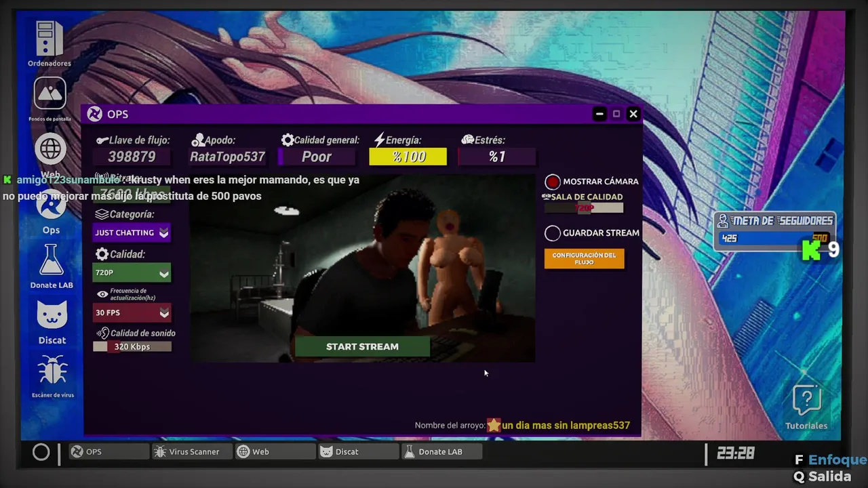Open the Ops desktop icon
Viewport: 868px width, 488px height.
(51, 205)
